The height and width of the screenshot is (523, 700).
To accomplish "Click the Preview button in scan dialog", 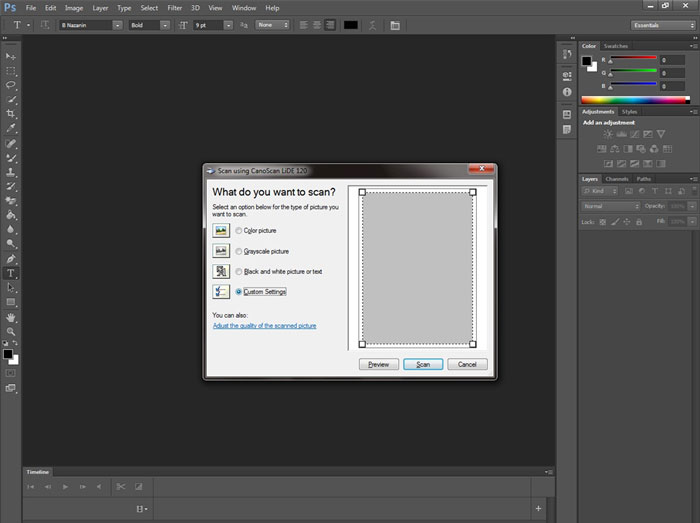I will [379, 365].
